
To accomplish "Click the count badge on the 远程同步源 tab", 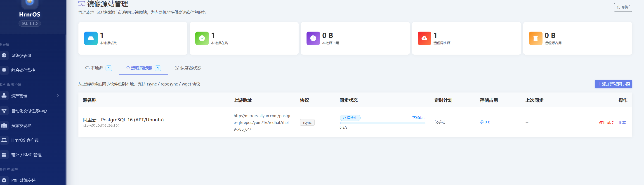I will click(x=158, y=68).
